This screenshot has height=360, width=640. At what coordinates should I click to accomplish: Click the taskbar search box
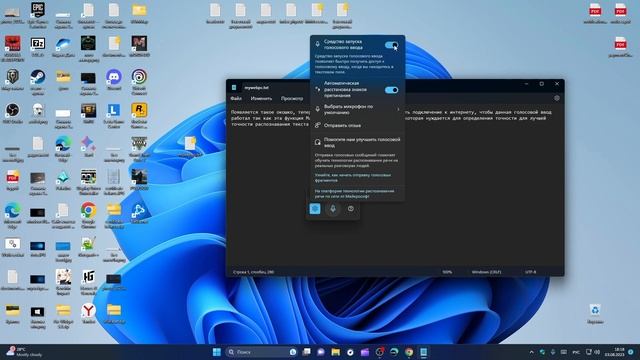(x=261, y=352)
